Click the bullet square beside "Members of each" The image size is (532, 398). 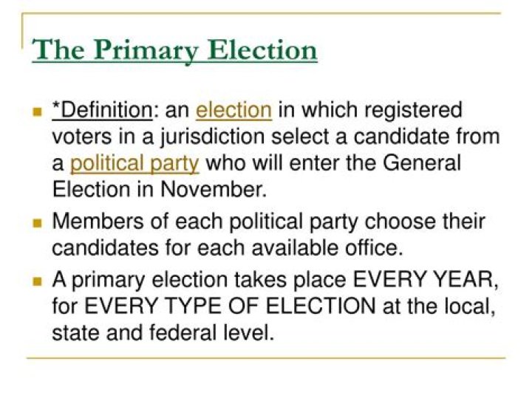[38, 222]
